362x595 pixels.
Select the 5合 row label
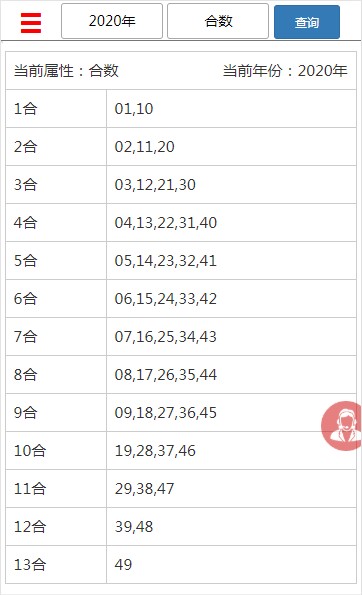(x=25, y=261)
